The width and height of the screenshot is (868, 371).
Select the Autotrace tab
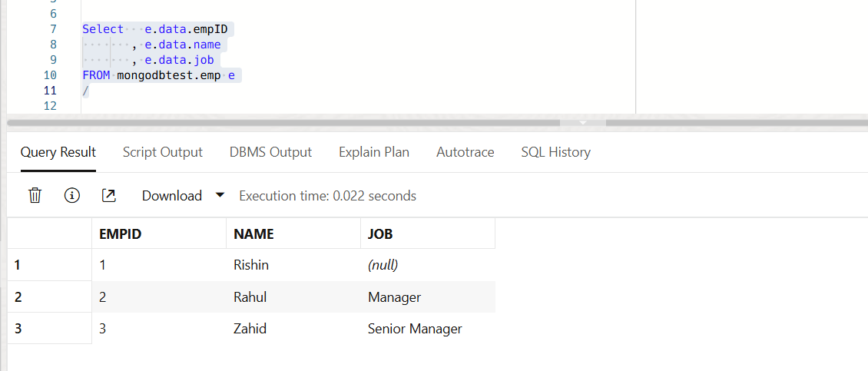(x=465, y=152)
